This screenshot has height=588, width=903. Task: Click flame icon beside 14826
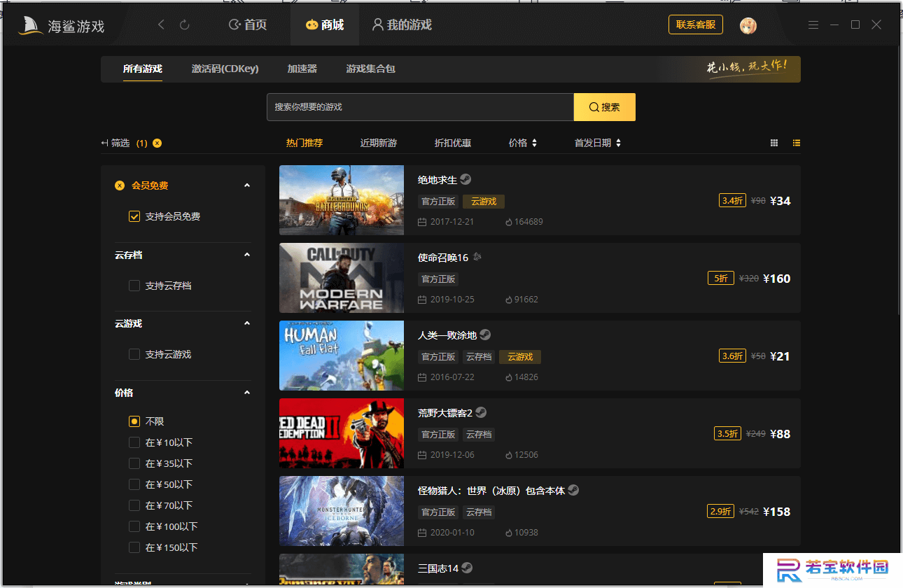(x=509, y=377)
